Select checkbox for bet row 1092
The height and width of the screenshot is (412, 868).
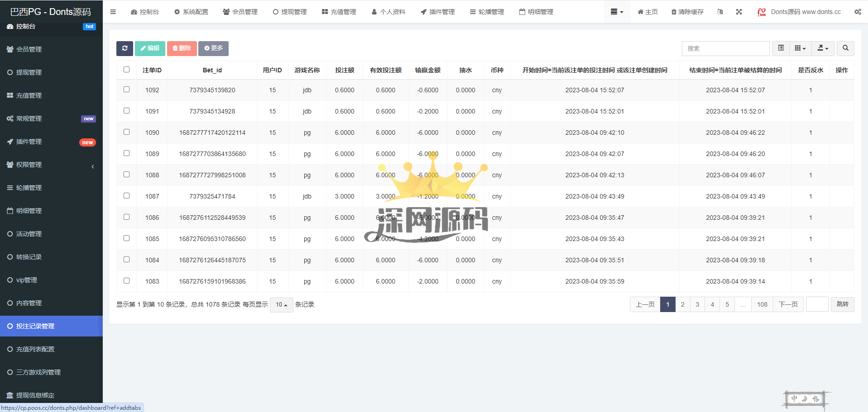point(126,90)
